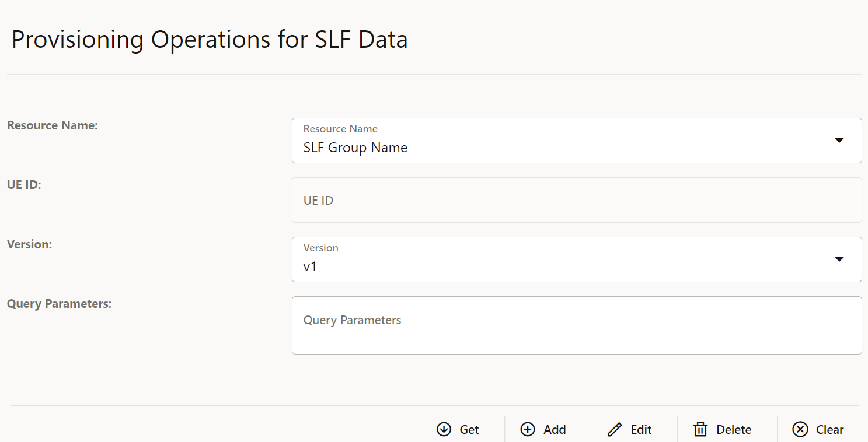Viewport: 868px width, 442px height.
Task: Click the Delete button label
Action: pos(733,429)
